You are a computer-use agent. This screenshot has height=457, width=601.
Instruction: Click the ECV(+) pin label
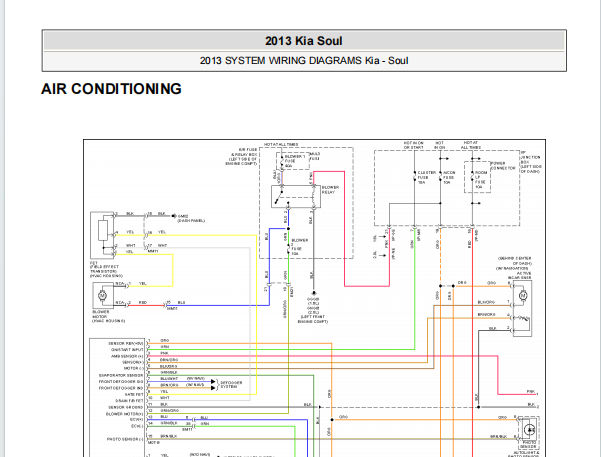(x=136, y=419)
